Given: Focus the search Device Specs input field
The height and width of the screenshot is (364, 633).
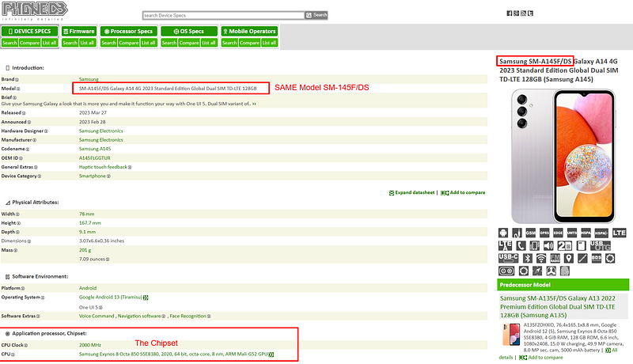Looking at the screenshot, I should (224, 15).
